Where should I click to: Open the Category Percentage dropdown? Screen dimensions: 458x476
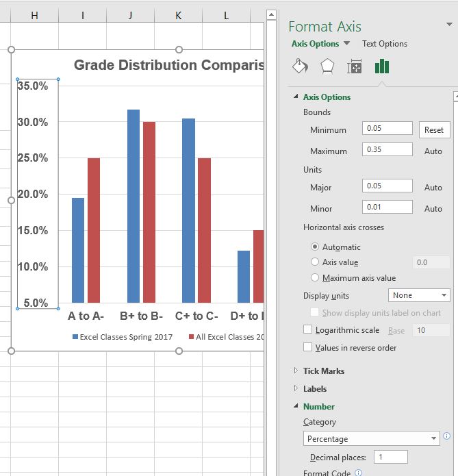[372, 439]
